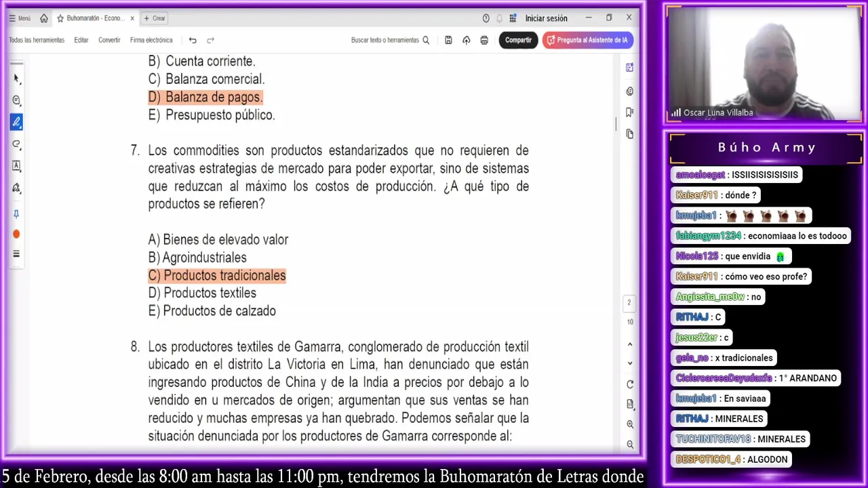
Task: Choose the selection arrow tool
Action: pyautogui.click(x=16, y=78)
